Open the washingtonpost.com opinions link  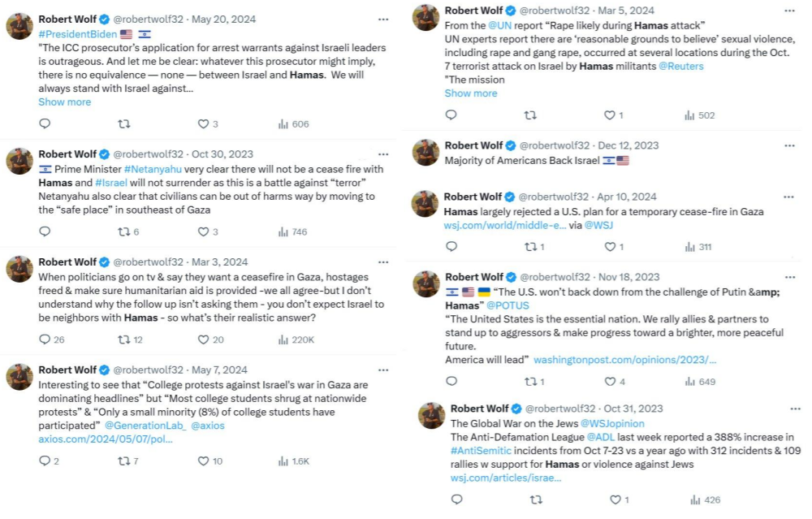pos(624,359)
